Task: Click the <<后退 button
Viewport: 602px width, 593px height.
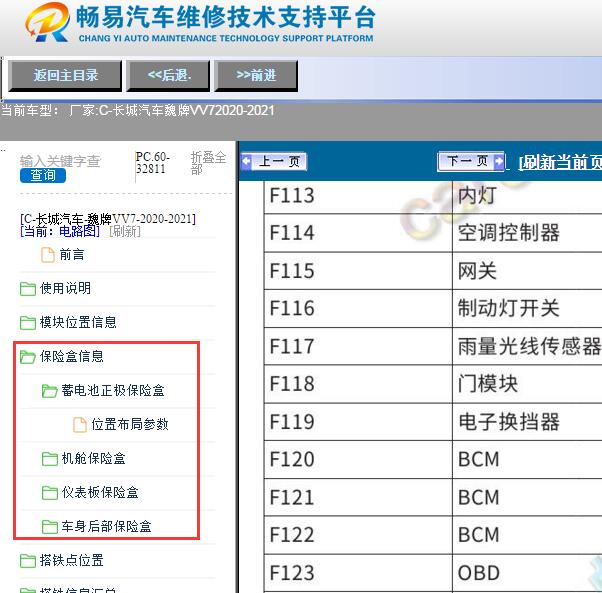Action: (168, 76)
